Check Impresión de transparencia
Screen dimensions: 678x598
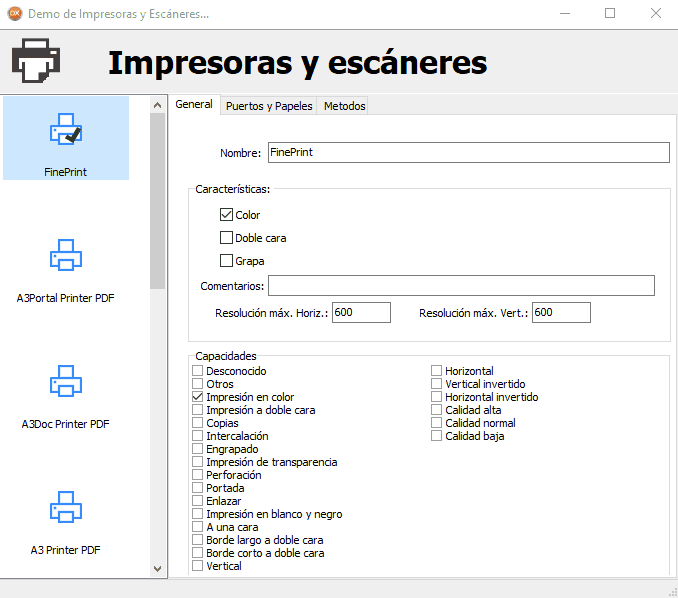[x=197, y=461]
